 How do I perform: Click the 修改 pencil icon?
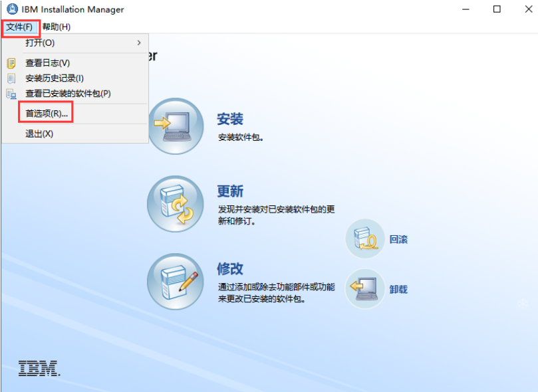[176, 282]
